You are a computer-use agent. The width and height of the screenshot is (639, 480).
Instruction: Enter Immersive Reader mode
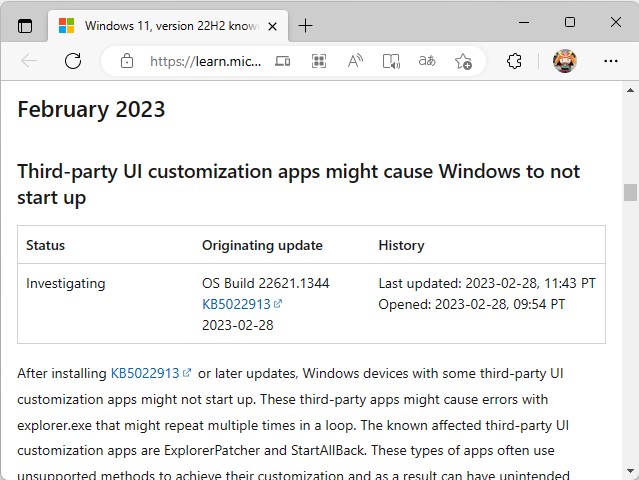pos(391,62)
